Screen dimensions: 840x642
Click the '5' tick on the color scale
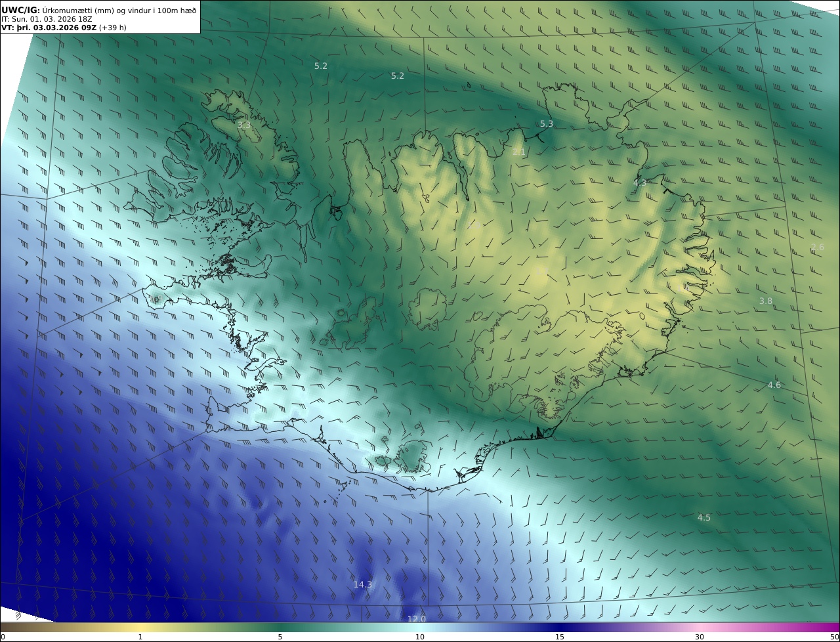(280, 637)
